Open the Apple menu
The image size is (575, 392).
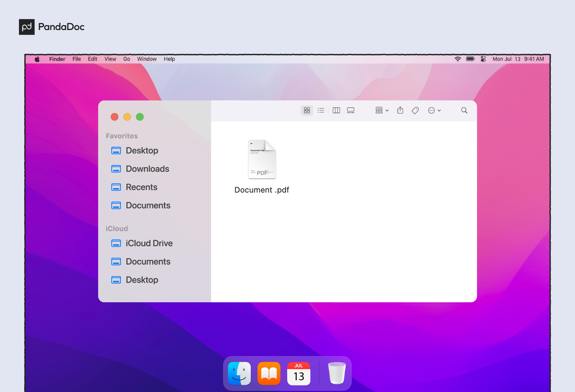pos(37,59)
